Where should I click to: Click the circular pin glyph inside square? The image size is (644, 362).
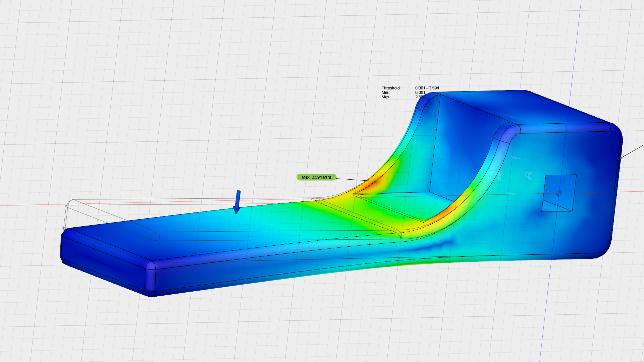[559, 193]
